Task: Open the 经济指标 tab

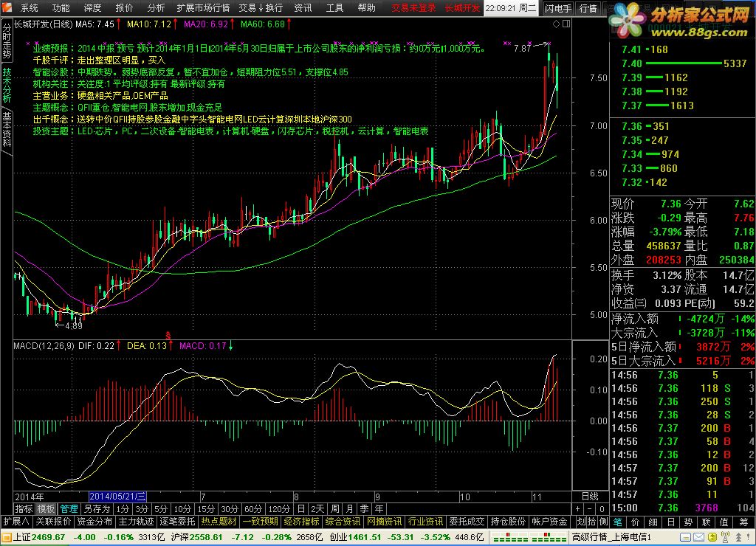Action: tap(301, 522)
